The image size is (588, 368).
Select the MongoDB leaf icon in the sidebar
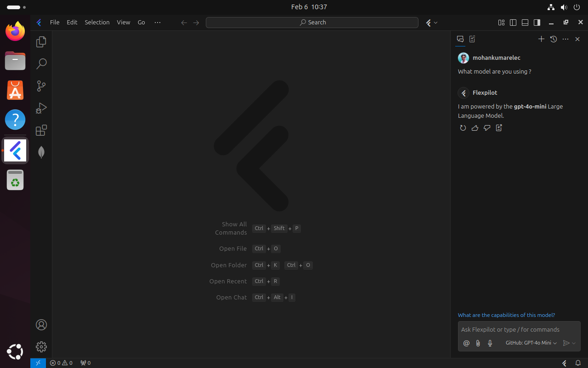click(41, 152)
